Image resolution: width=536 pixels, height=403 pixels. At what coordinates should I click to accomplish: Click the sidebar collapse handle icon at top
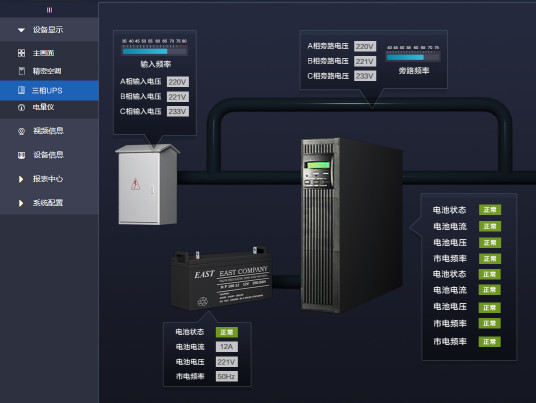click(x=50, y=10)
